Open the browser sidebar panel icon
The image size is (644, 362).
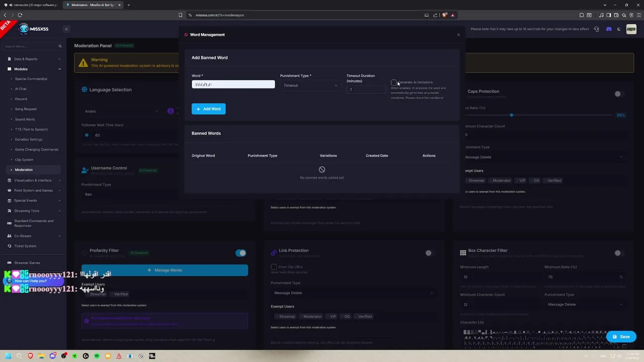click(609, 15)
